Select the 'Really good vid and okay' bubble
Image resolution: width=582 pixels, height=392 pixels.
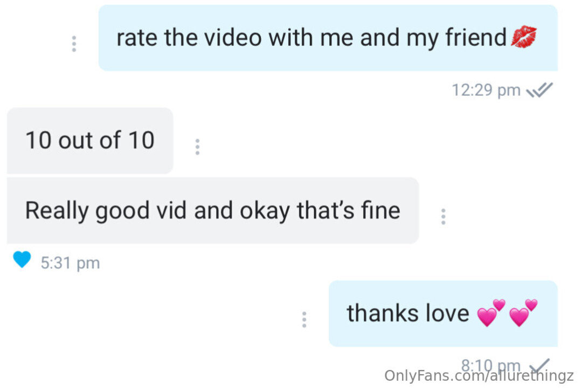[x=213, y=211]
